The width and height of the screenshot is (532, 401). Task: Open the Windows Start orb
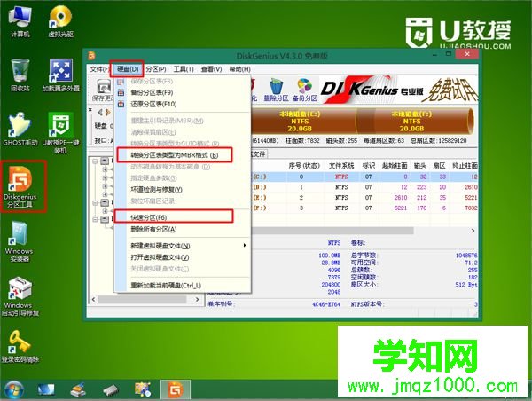[14, 389]
